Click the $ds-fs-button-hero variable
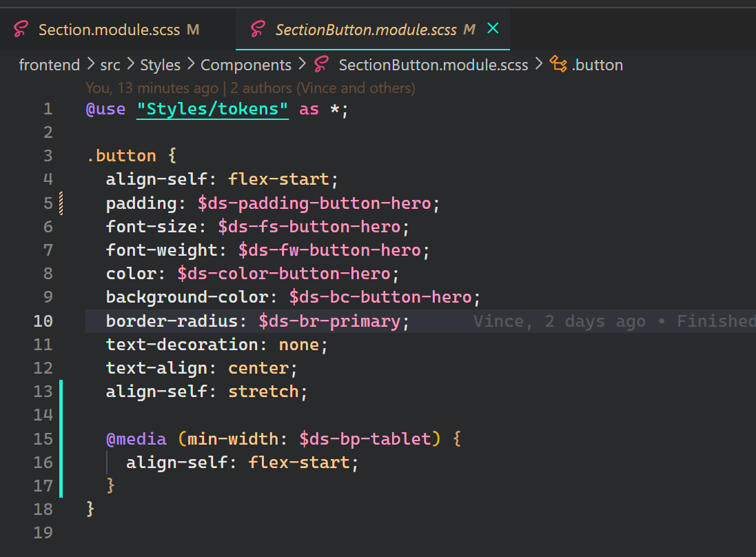The width and height of the screenshot is (756, 557). click(309, 227)
